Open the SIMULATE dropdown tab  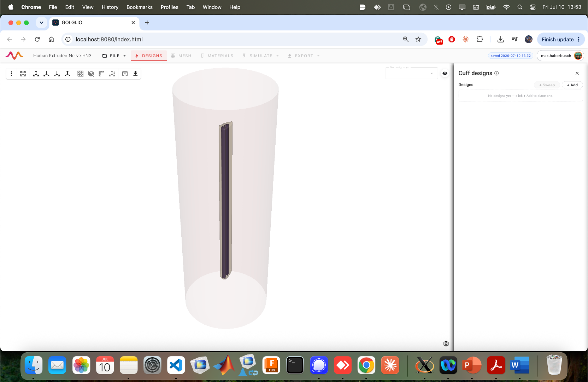pyautogui.click(x=261, y=56)
